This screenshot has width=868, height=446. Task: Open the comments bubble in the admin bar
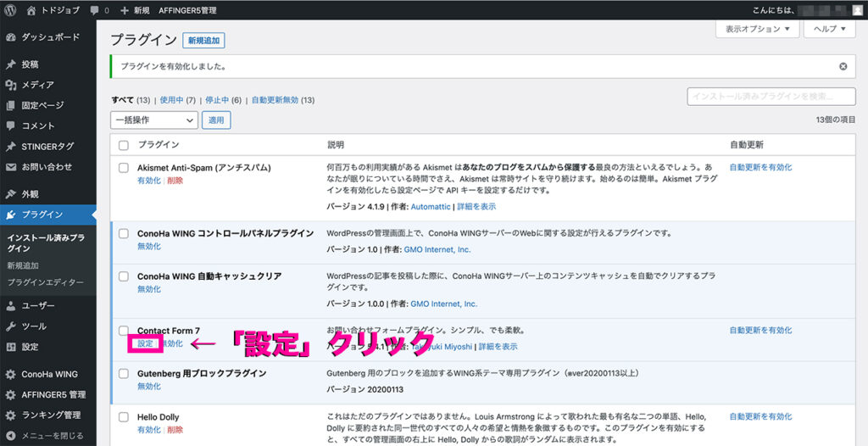95,10
